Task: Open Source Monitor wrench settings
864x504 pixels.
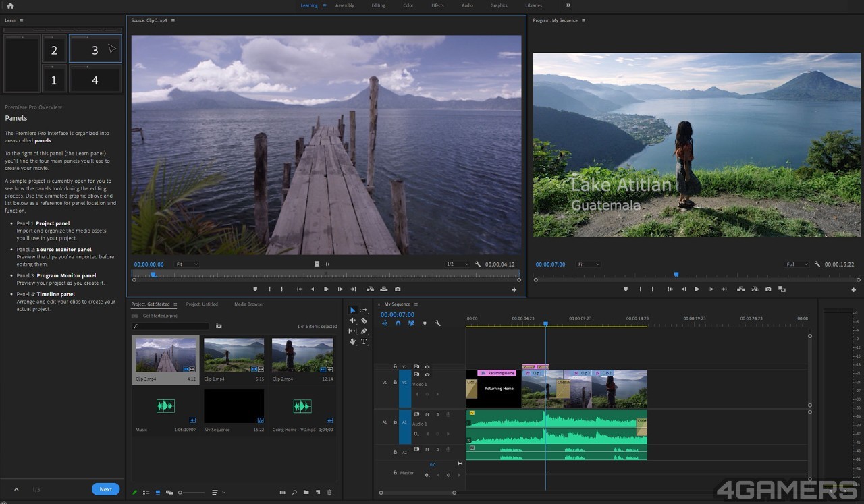Action: (478, 264)
